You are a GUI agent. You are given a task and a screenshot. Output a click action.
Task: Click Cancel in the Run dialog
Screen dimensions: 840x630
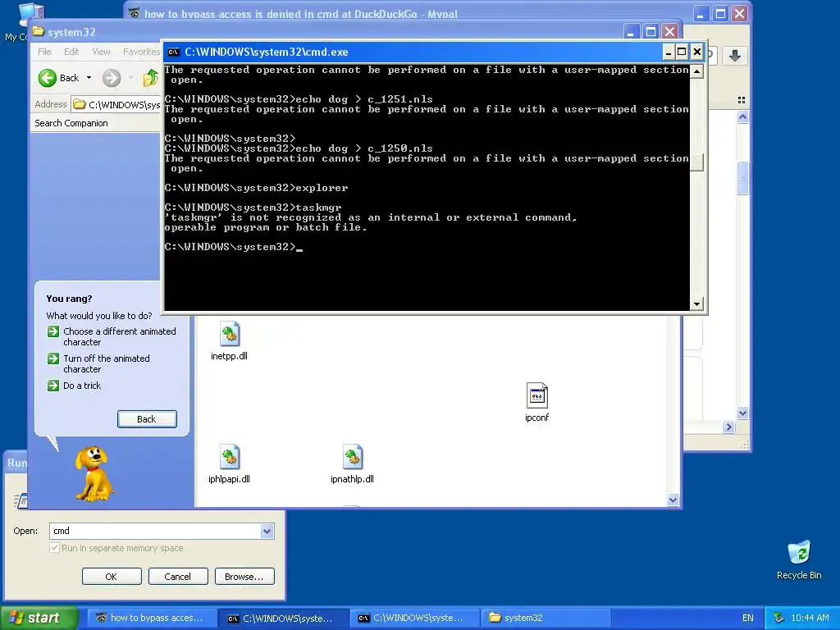coord(178,577)
